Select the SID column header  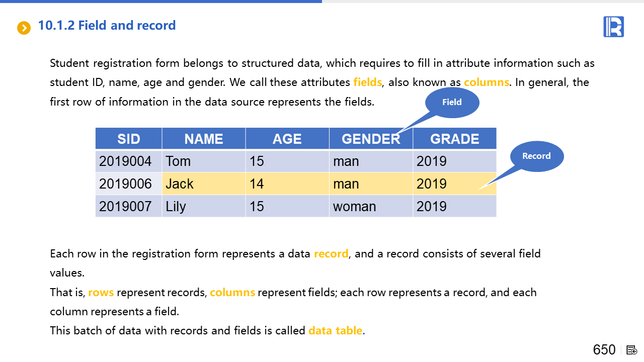(x=129, y=139)
